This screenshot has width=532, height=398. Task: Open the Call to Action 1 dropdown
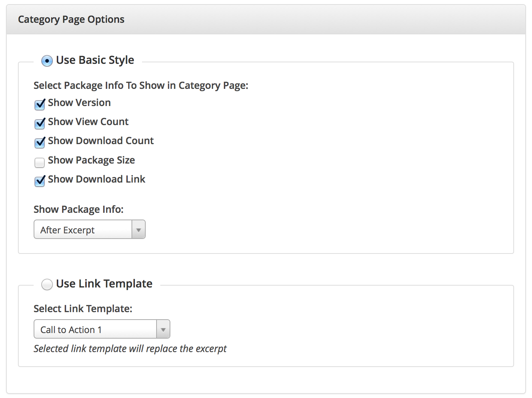pos(95,329)
